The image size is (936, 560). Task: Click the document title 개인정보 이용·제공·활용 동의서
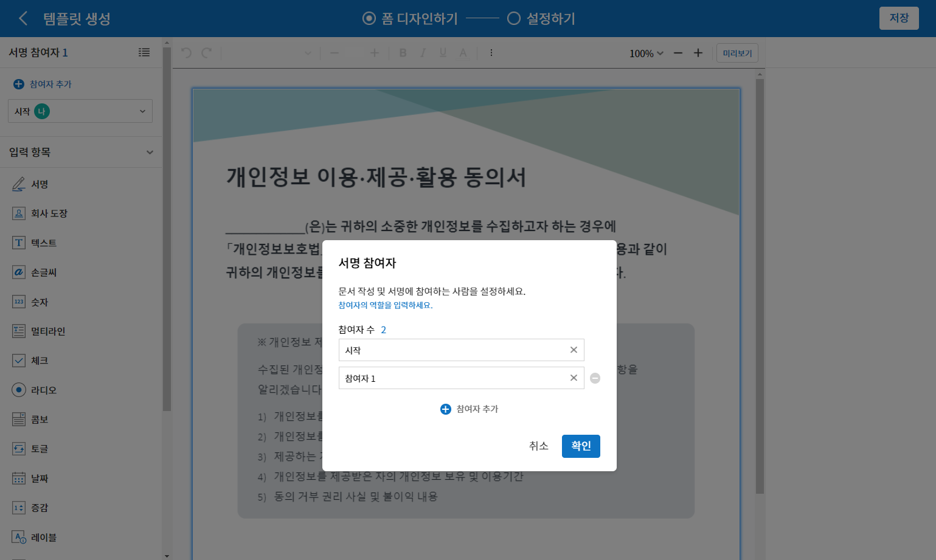click(376, 177)
